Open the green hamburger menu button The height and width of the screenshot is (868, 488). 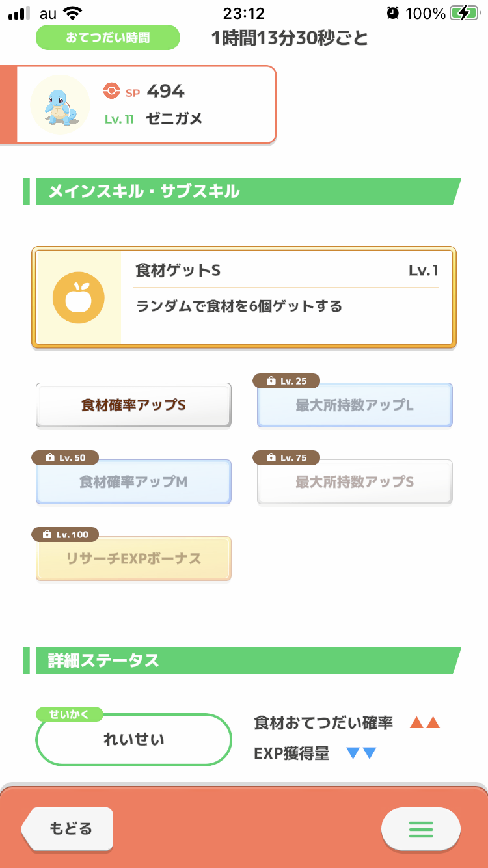(420, 829)
